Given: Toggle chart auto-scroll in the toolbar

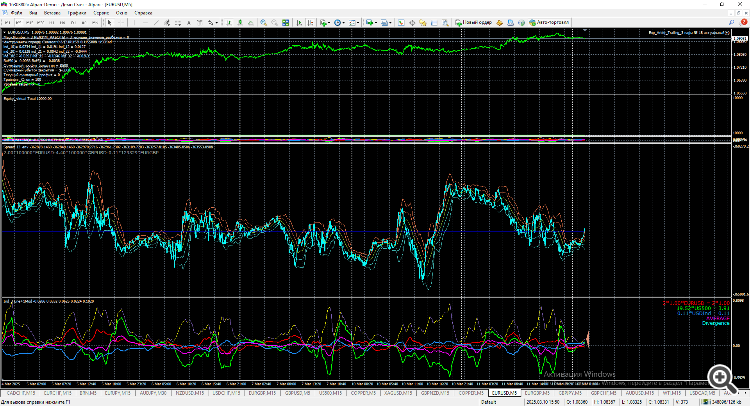Looking at the screenshot, I should coord(297,21).
